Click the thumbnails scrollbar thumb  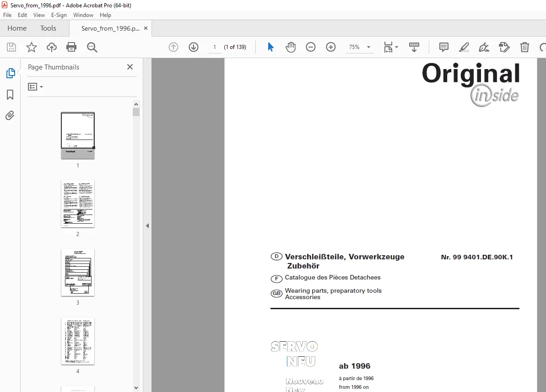pyautogui.click(x=136, y=112)
